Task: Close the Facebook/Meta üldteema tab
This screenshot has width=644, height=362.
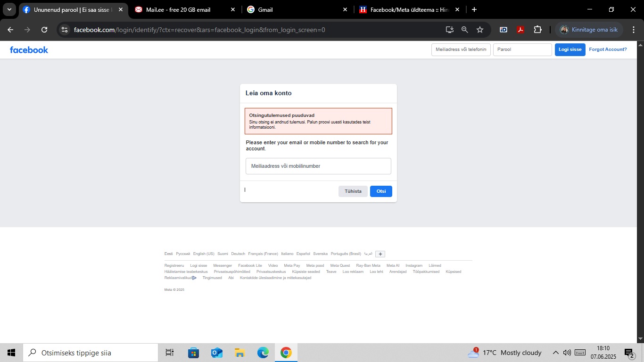Action: [457, 9]
